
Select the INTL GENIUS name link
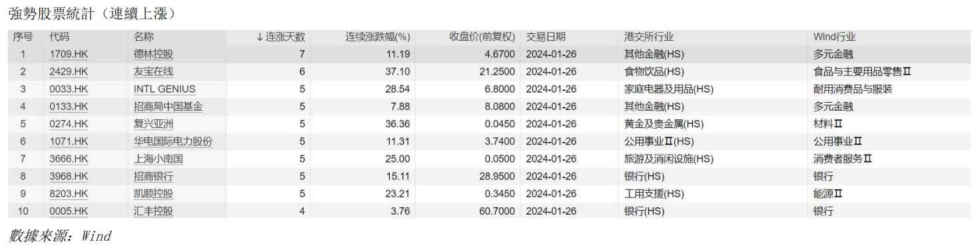pos(165,89)
